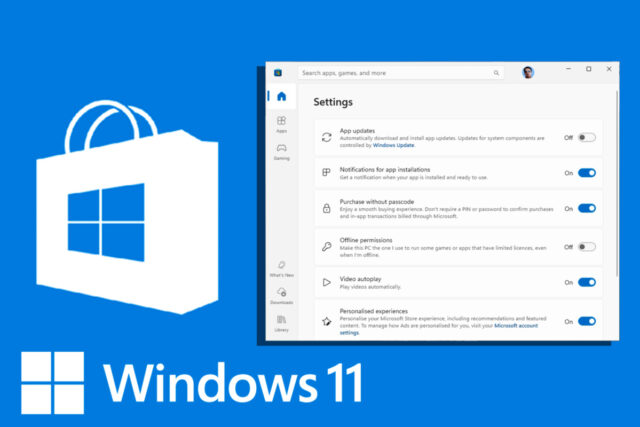Screen dimensions: 640x427
Task: Click the Video autoplay play icon
Action: [327, 282]
